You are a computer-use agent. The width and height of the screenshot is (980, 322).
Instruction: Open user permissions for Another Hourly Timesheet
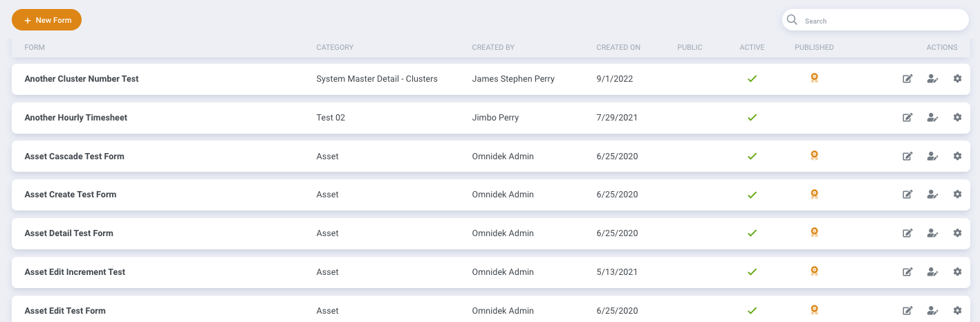(932, 118)
